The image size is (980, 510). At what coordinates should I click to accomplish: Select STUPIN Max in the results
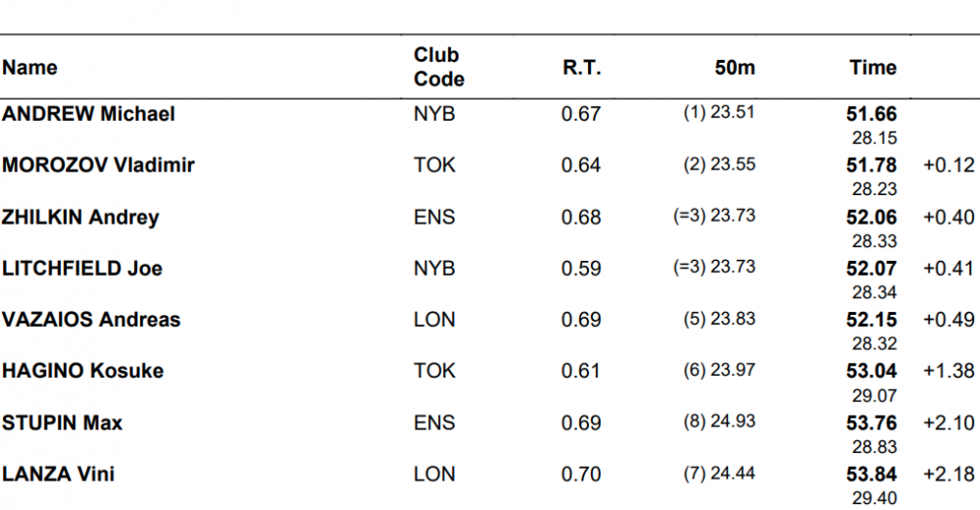(62, 423)
